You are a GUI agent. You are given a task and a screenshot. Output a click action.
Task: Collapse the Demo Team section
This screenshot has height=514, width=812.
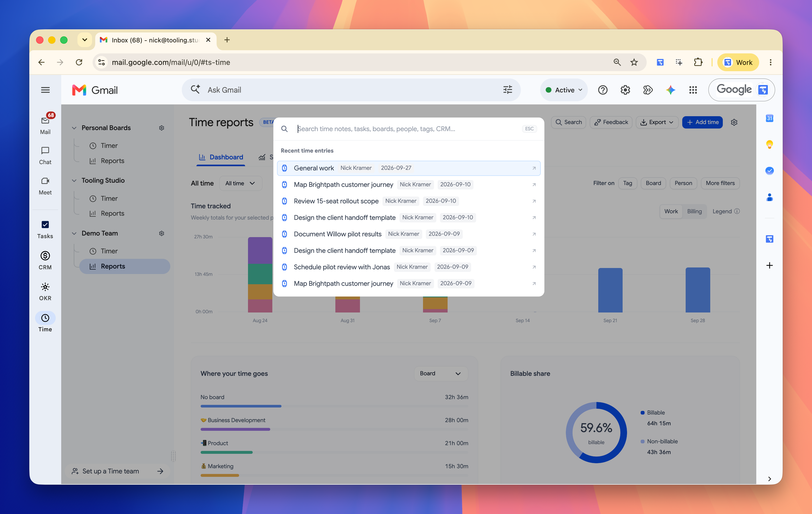[x=74, y=233]
